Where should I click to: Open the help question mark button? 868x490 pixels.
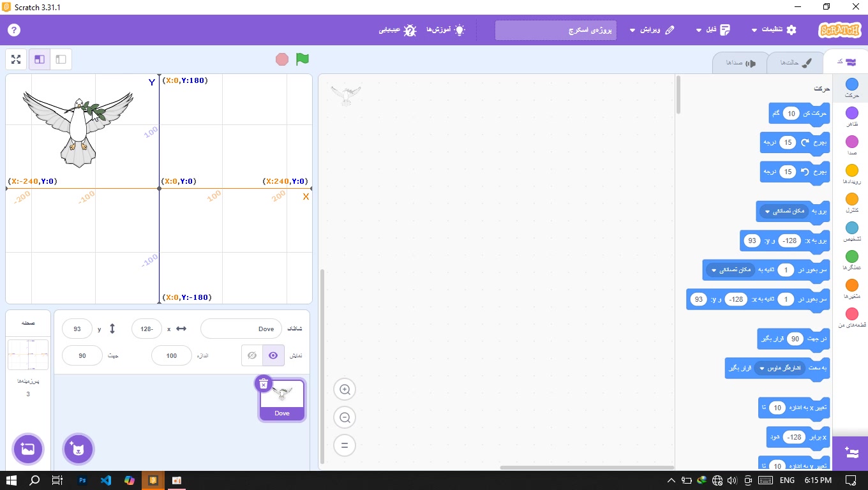click(x=13, y=30)
